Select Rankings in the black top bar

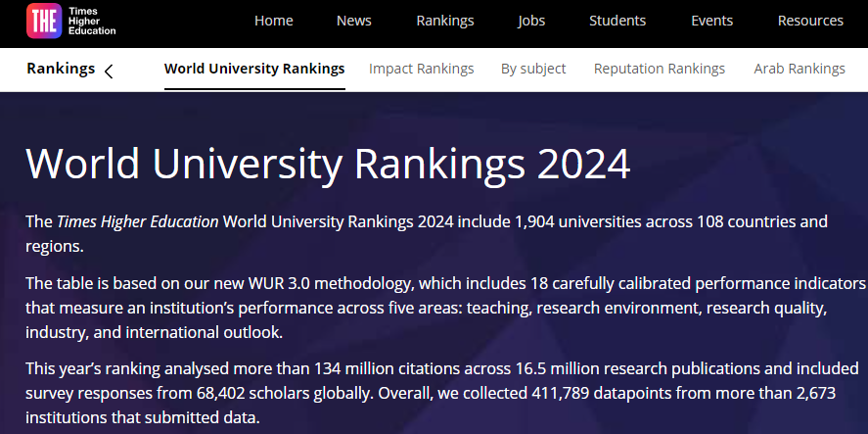pos(445,21)
